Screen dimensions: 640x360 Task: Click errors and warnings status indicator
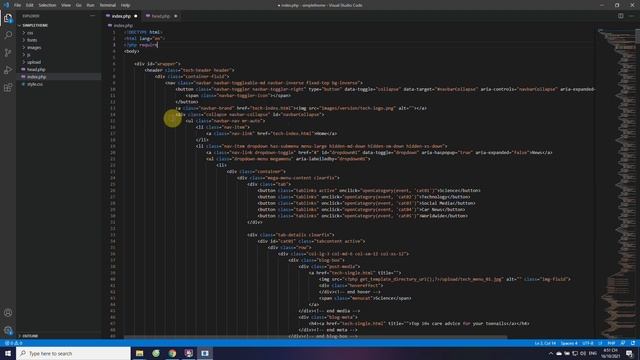pyautogui.click(x=13, y=343)
